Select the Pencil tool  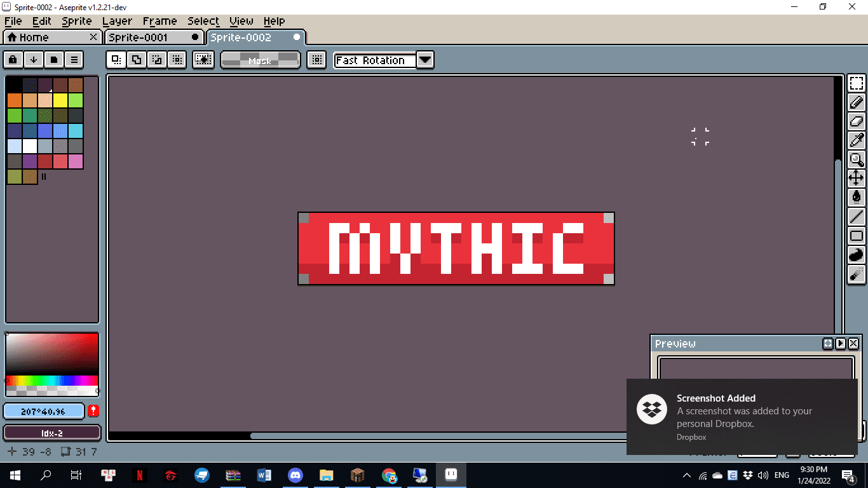click(857, 102)
